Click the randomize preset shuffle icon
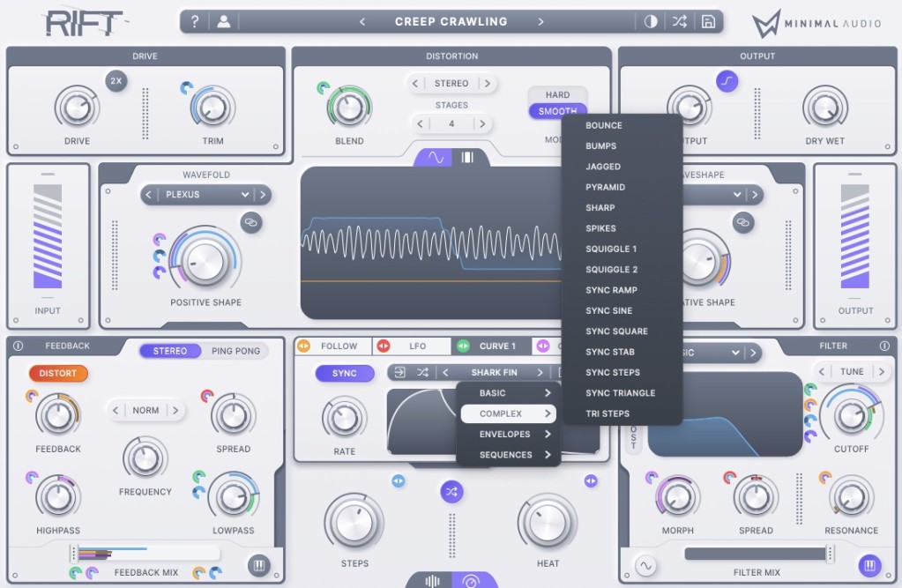 (679, 22)
